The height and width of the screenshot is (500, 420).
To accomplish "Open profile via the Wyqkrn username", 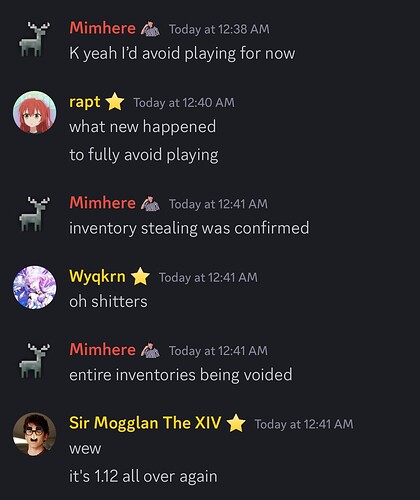I will click(x=97, y=277).
